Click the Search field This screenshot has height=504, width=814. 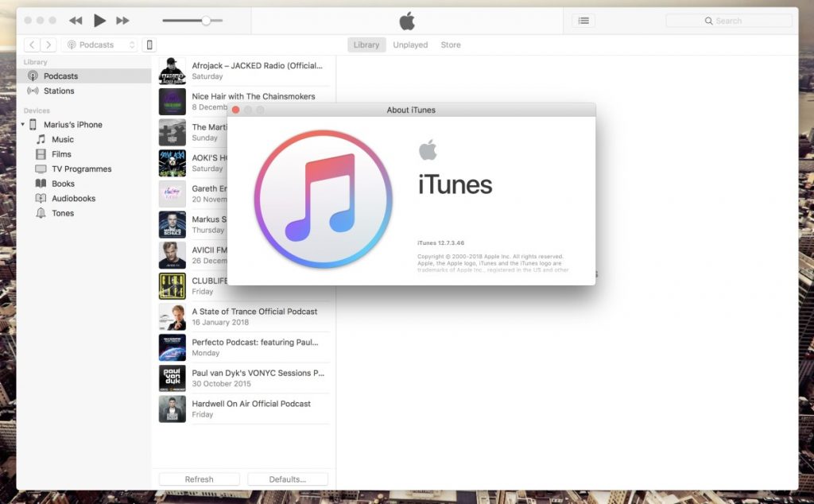click(728, 21)
